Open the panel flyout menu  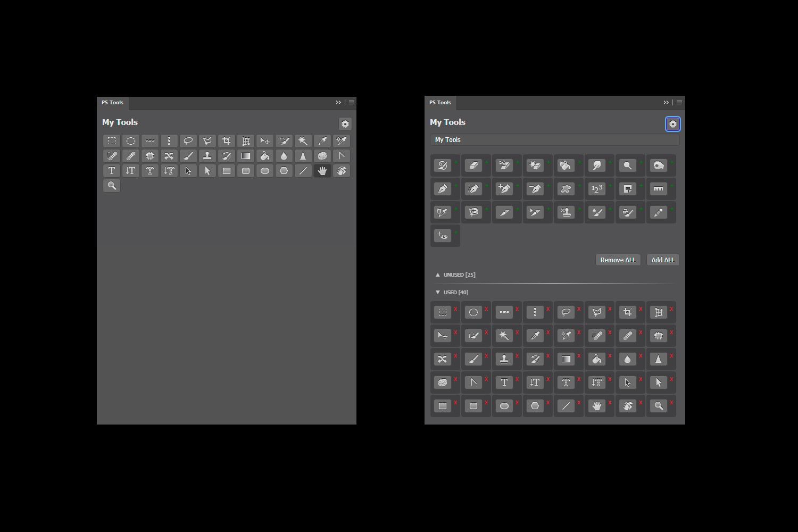tap(678, 102)
